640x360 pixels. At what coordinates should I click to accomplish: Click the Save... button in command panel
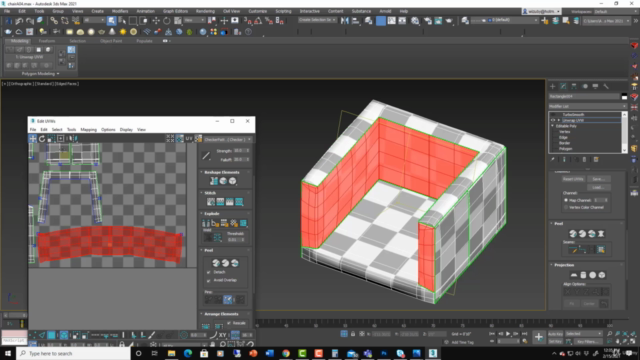click(x=598, y=179)
